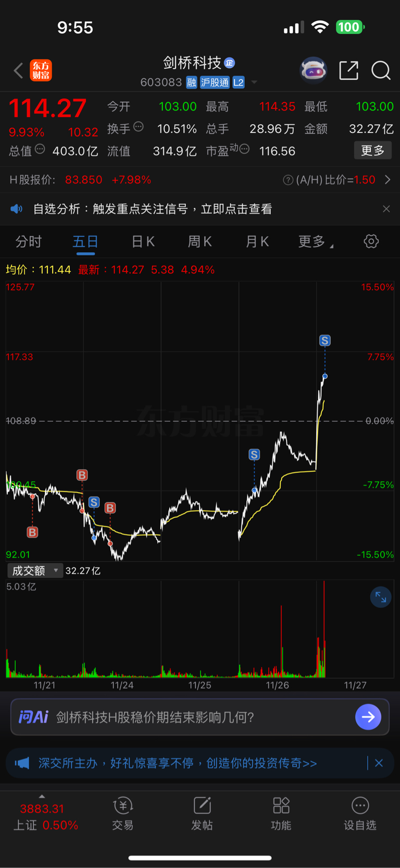Screen dimensions: 400x868
Task: Tap the 问Ai logo
Action: (x=33, y=717)
